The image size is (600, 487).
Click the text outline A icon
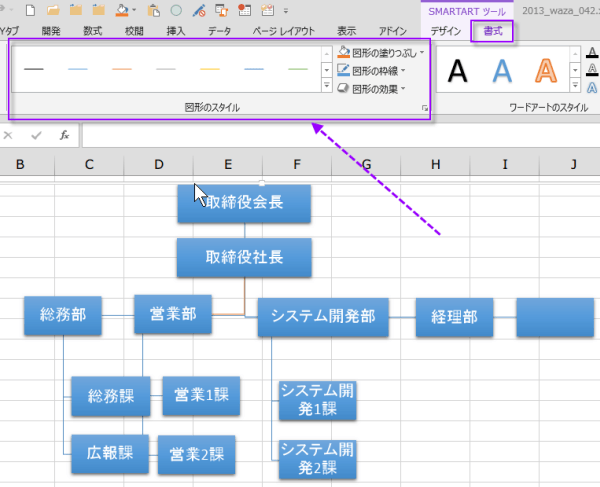[592, 70]
